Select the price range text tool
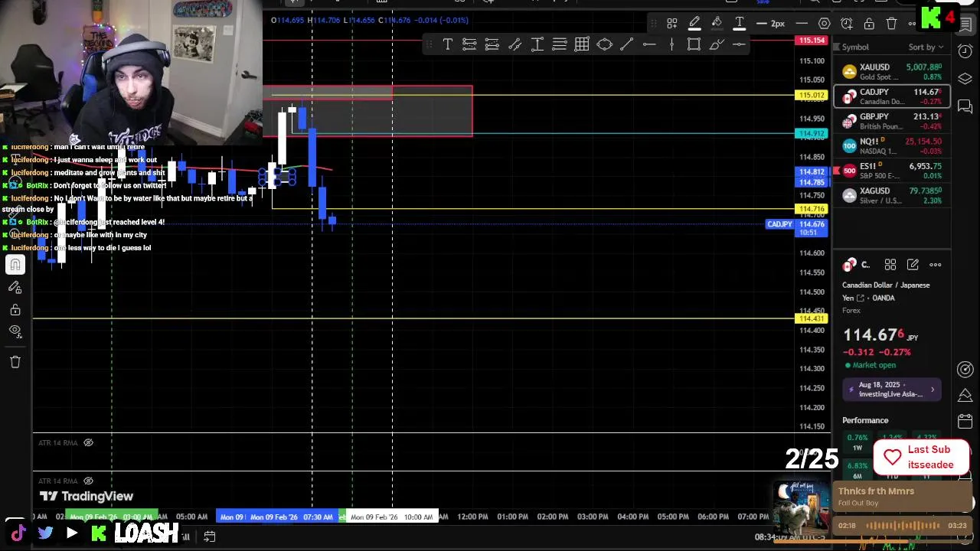The width and height of the screenshot is (980, 551). tap(537, 44)
